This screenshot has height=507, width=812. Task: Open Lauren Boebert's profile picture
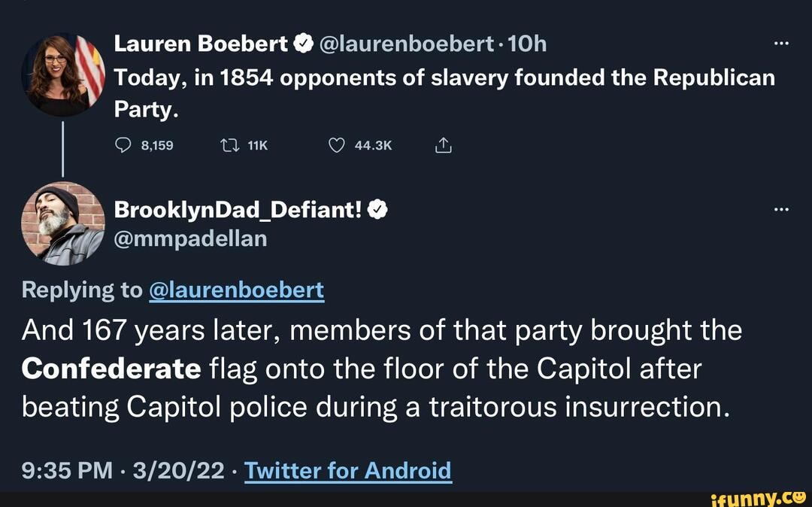click(63, 74)
